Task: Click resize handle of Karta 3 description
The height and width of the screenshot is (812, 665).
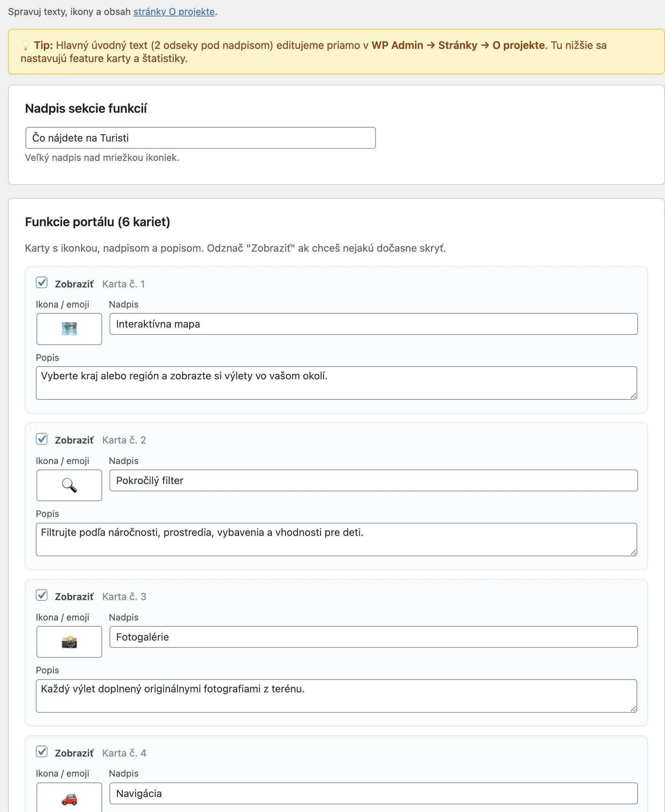Action: pyautogui.click(x=633, y=709)
